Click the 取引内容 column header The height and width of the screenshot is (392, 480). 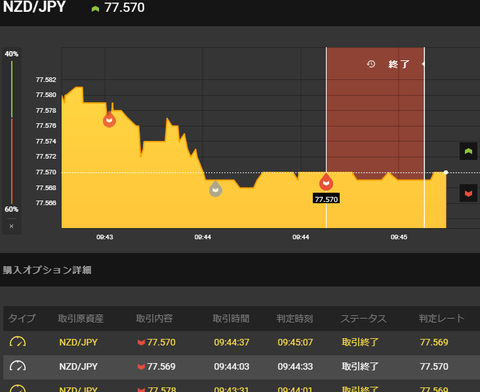pos(154,318)
